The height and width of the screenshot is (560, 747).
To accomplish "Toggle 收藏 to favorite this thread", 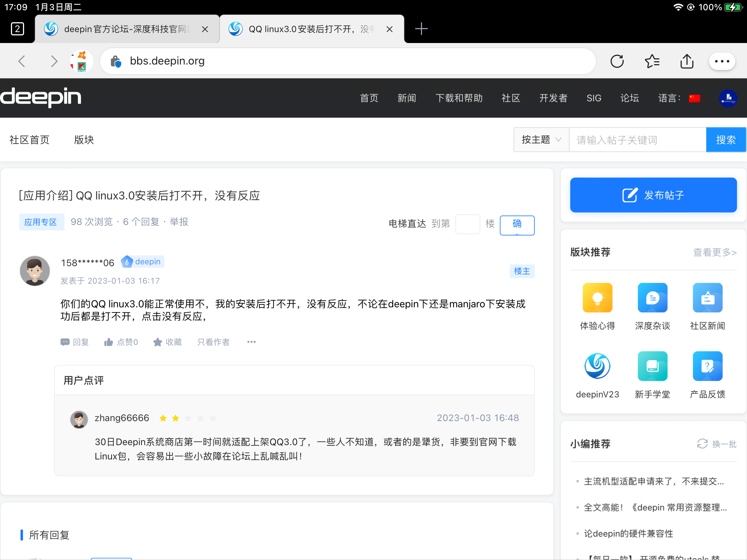I will (167, 342).
